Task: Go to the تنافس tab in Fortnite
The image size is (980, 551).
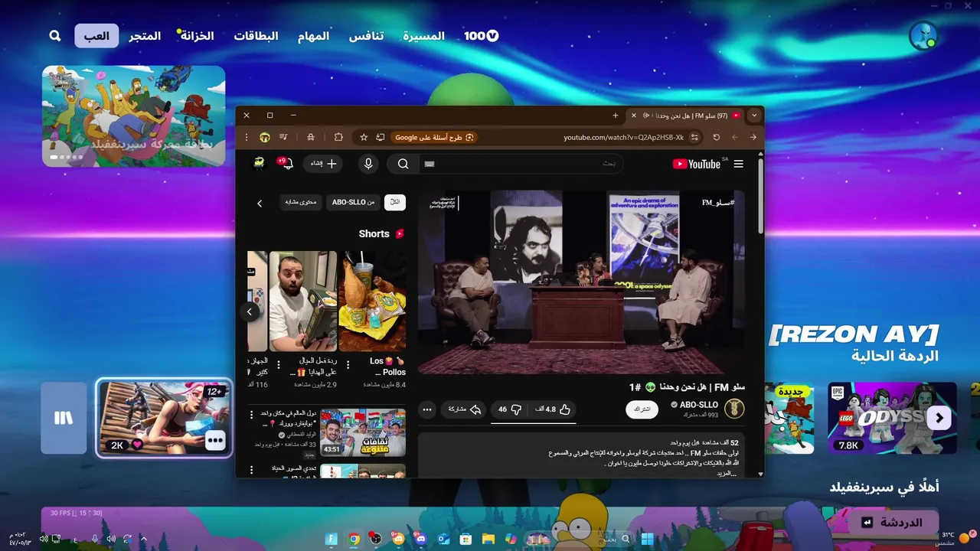Action: pyautogui.click(x=366, y=36)
